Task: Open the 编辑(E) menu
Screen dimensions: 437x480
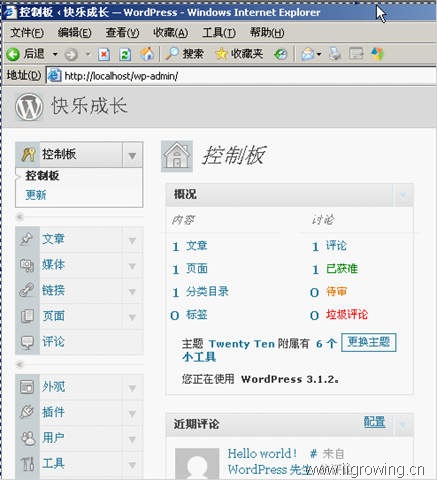Action: point(75,33)
